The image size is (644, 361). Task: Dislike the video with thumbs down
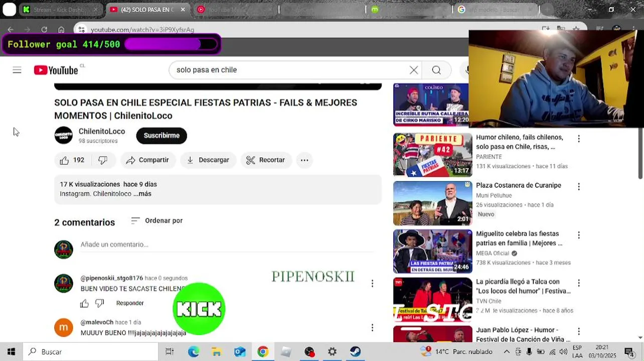(x=103, y=160)
